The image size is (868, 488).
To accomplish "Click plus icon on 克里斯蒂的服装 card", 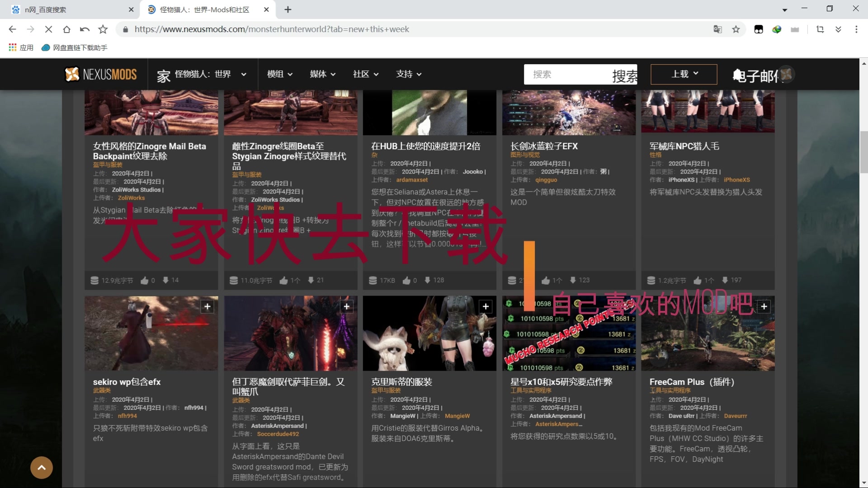I will pyautogui.click(x=486, y=307).
